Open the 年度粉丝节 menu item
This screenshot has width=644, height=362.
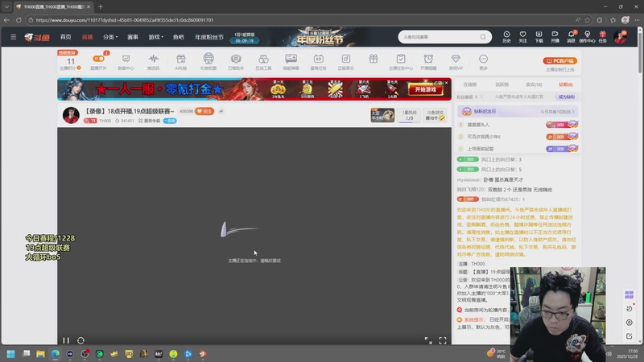[209, 37]
